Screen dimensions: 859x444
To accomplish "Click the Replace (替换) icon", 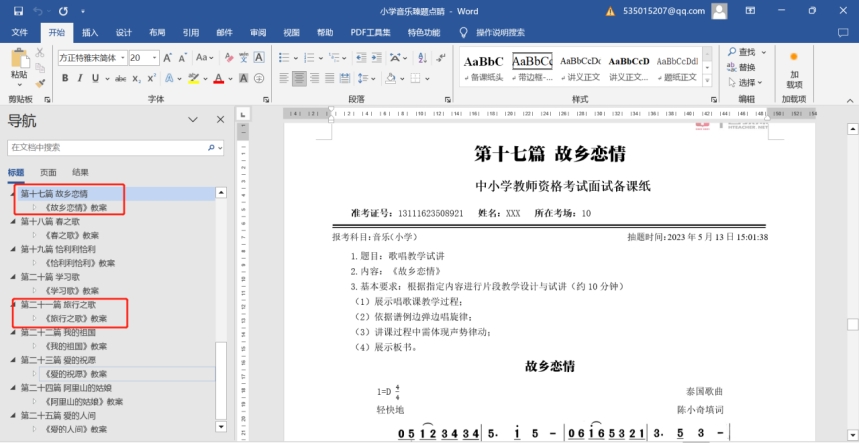I will pyautogui.click(x=747, y=67).
